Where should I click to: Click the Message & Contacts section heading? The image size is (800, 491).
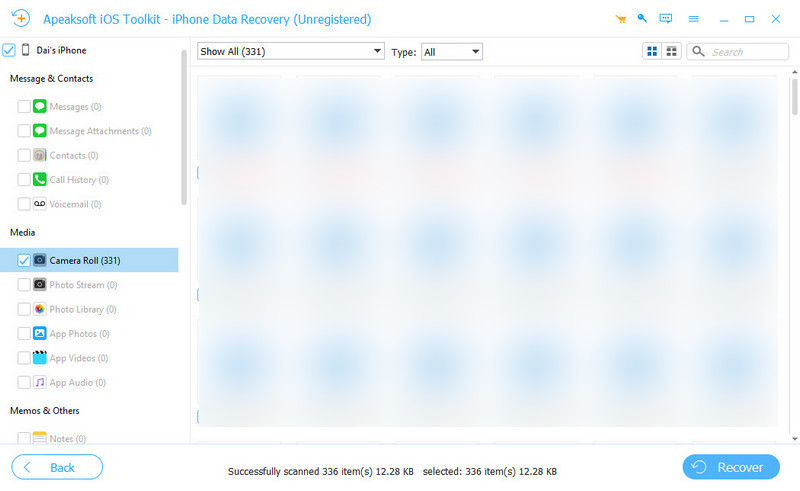click(x=52, y=79)
